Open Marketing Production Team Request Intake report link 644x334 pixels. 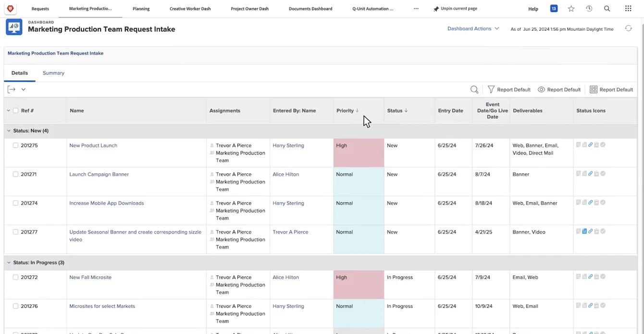55,53
